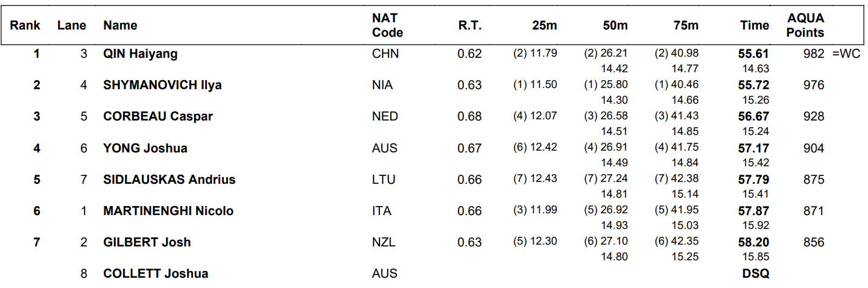Click the DSQ status text
The image size is (868, 288).
(756, 273)
